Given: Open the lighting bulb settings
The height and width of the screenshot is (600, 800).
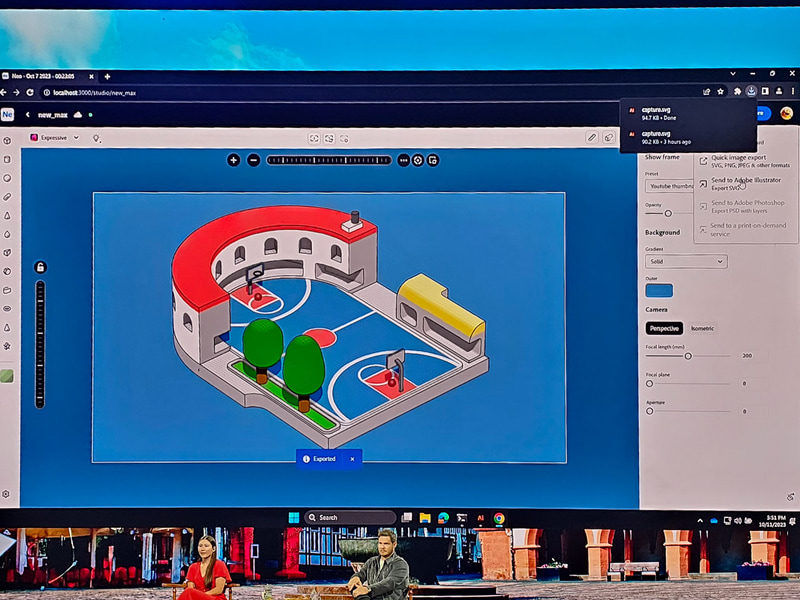Looking at the screenshot, I should point(96,138).
